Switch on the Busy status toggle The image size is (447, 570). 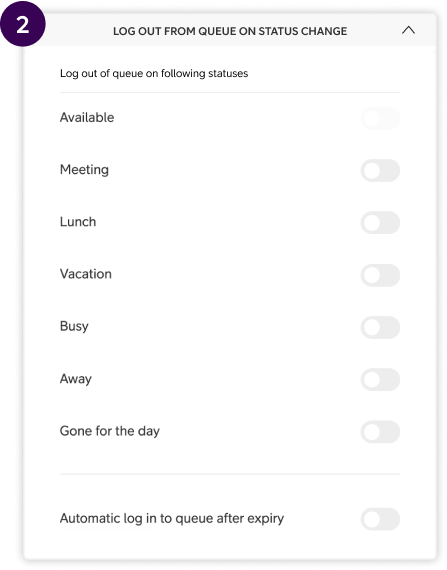click(x=380, y=327)
